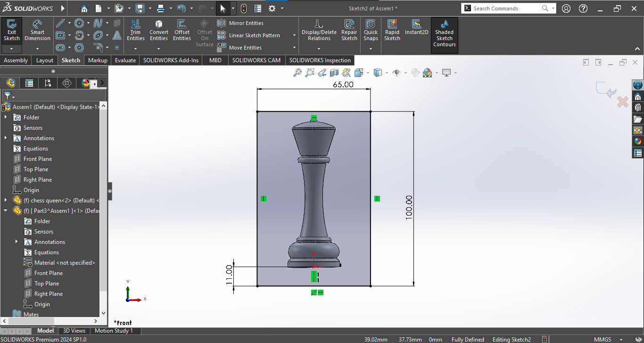Switch to the Layout tab

click(45, 60)
